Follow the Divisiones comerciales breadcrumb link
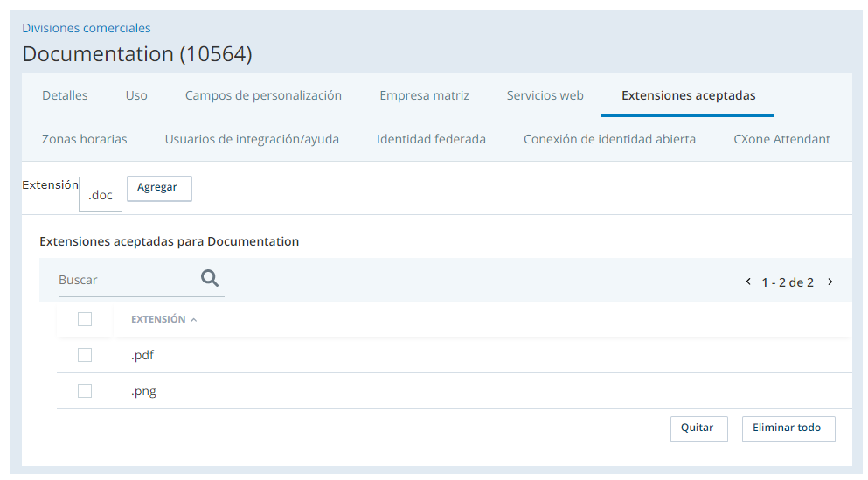 [87, 28]
